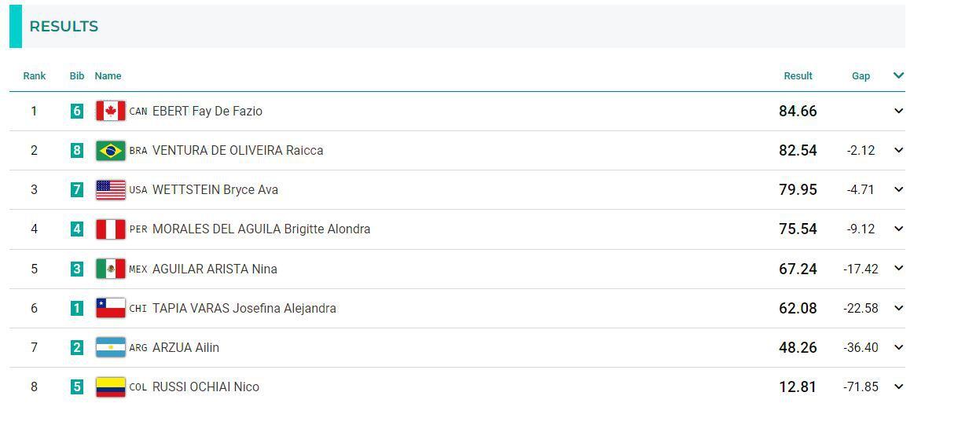The width and height of the screenshot is (980, 436).
Task: Click the Mexico flag icon
Action: [x=110, y=269]
